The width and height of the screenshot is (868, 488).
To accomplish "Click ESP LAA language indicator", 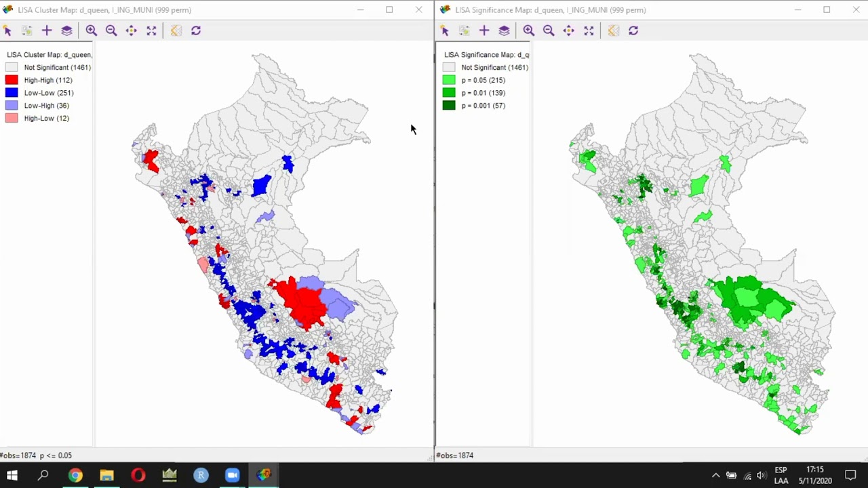I will [x=781, y=475].
